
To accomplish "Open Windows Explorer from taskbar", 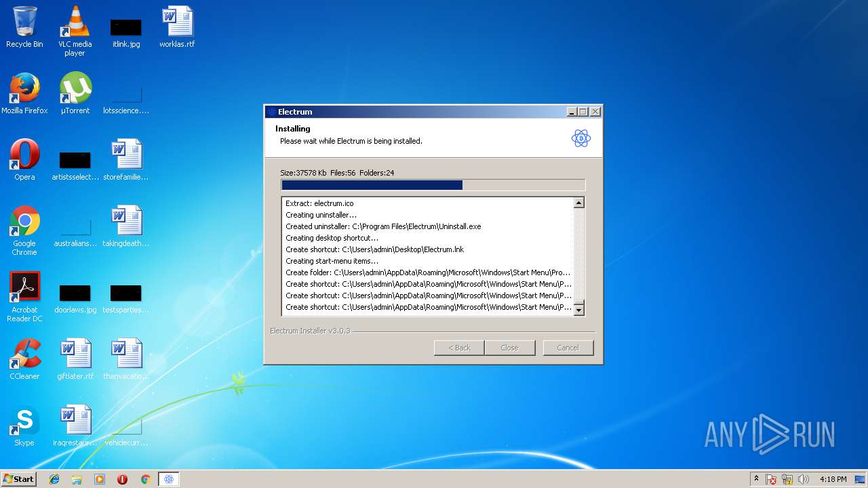I will coord(77,479).
